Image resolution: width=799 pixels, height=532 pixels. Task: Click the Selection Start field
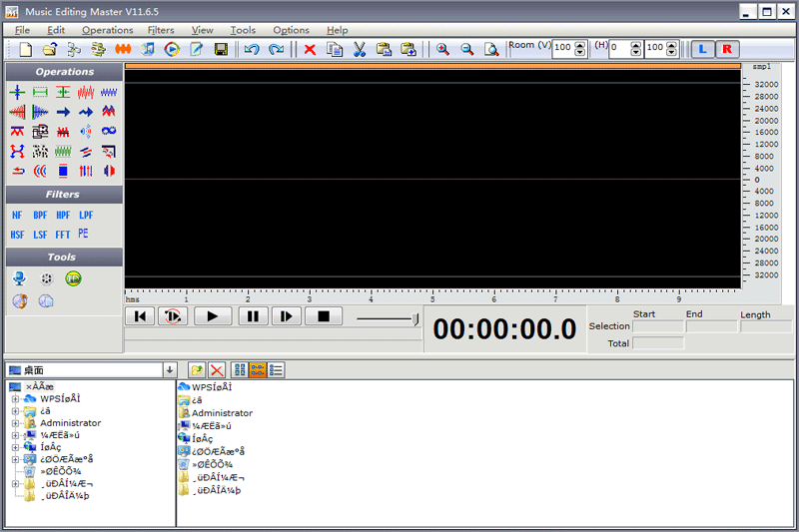(x=658, y=326)
